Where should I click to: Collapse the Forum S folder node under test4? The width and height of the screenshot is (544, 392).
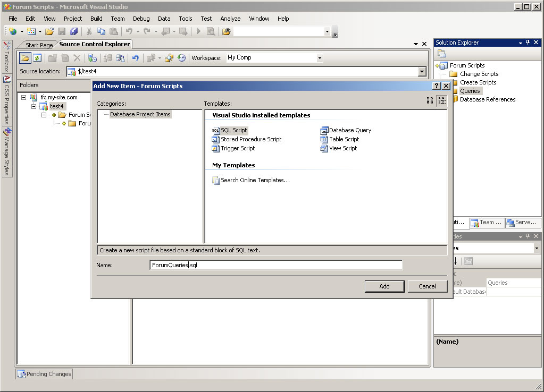pos(44,115)
